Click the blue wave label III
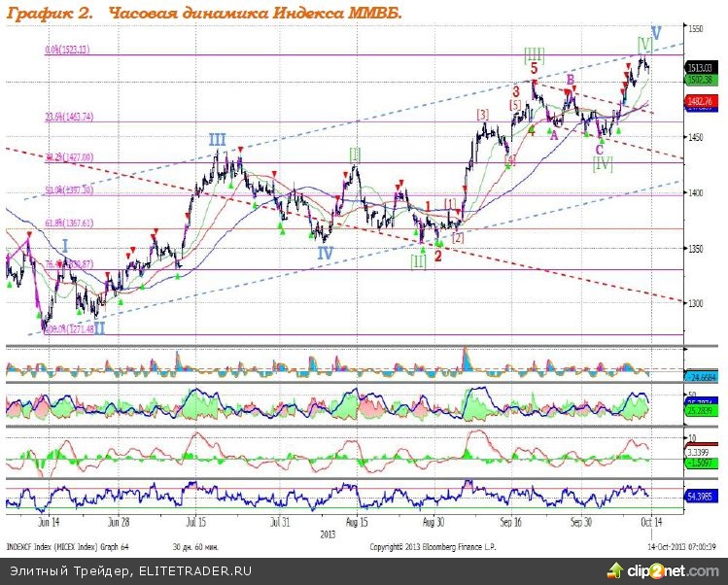 pyautogui.click(x=217, y=140)
